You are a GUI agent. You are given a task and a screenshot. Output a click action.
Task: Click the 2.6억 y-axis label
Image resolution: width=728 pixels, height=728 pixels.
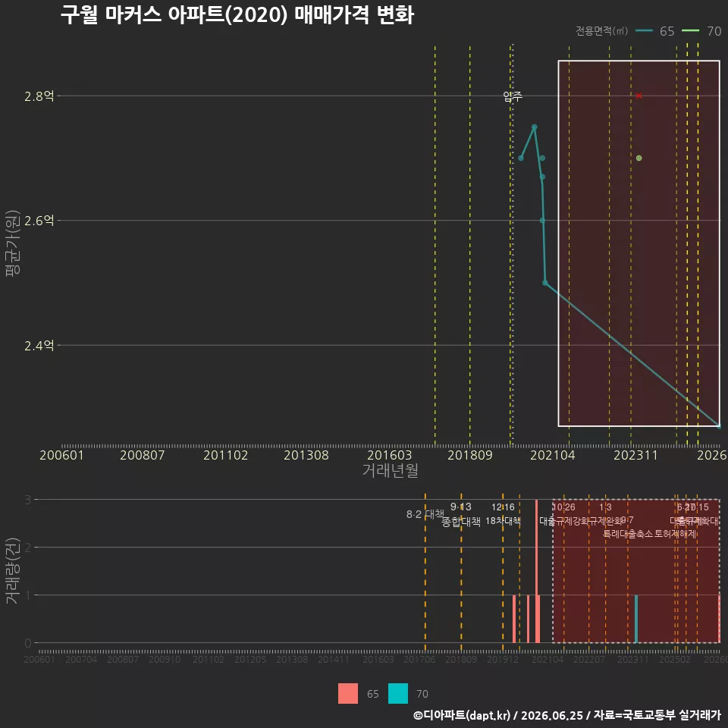39,221
